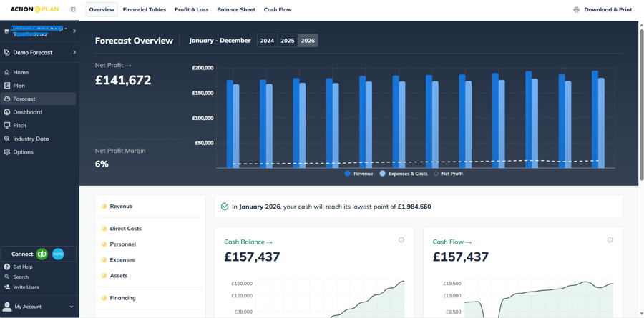Click the December Revenue bar in chart
644x318 pixels.
[595, 119]
